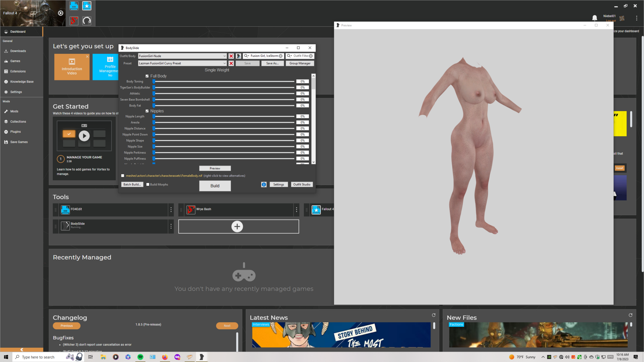The image size is (644, 362).
Task: Adjust the Body Toning slider
Action: (x=224, y=81)
